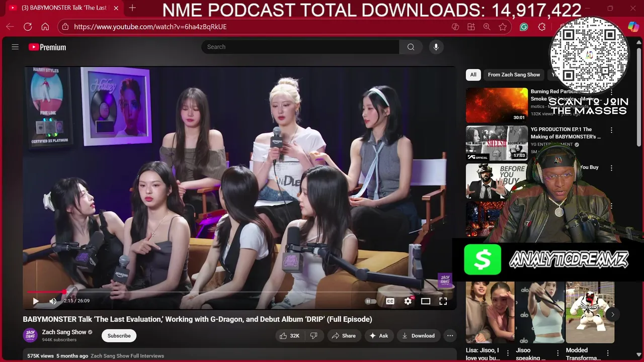This screenshot has height=362, width=644.
Task: Click the '575K views' text under the video
Action: coord(40,356)
